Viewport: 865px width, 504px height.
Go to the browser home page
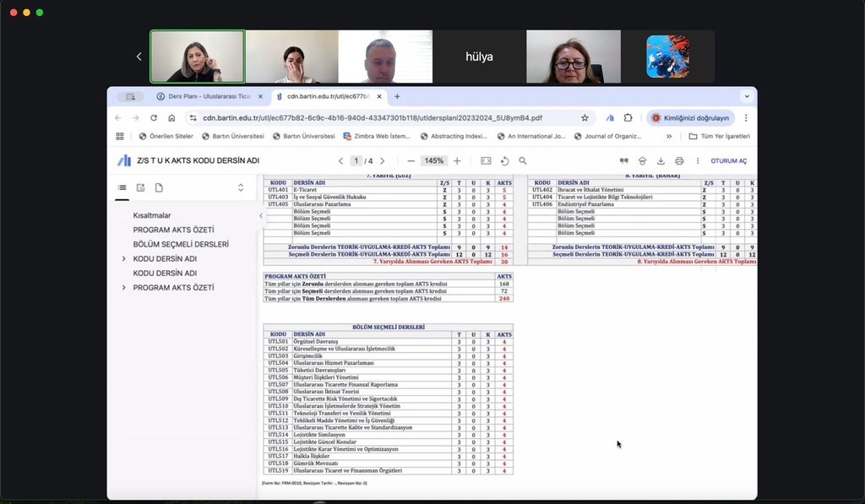[171, 118]
